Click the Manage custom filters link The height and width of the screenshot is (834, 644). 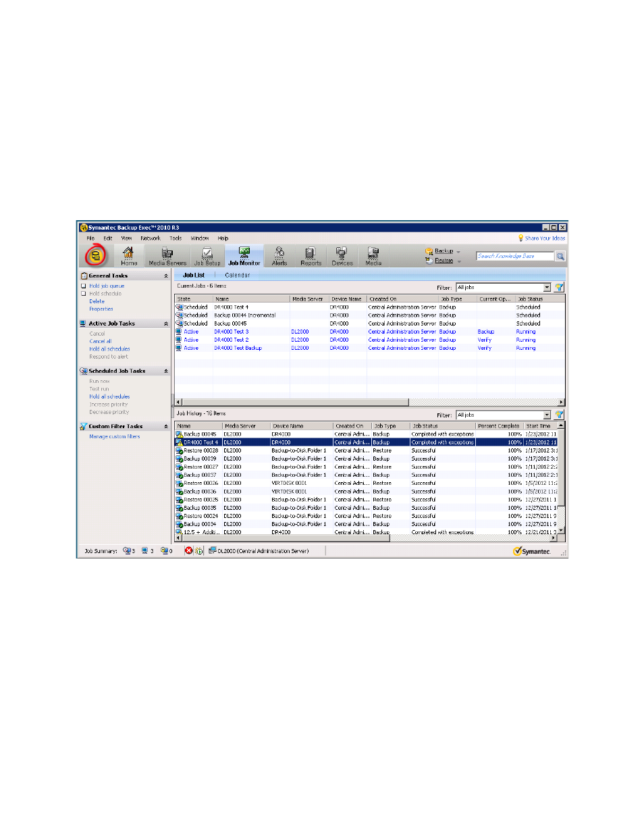tap(115, 436)
